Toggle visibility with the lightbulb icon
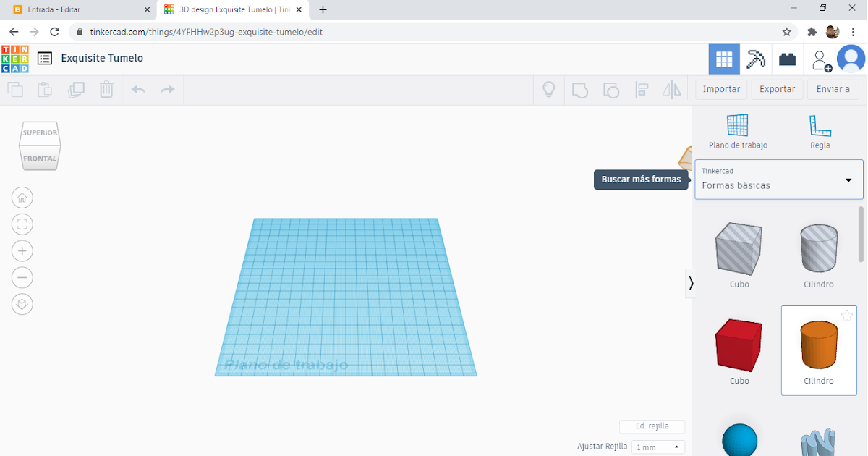868x456 pixels. (x=548, y=89)
